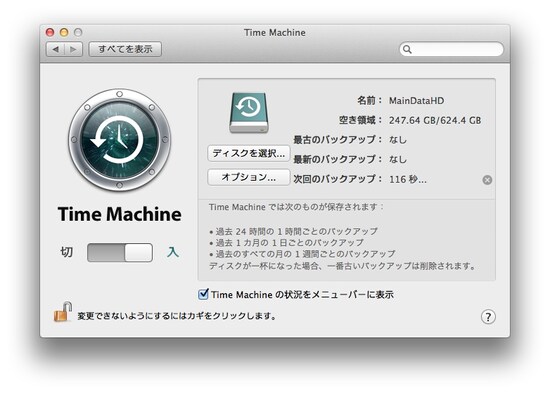The height and width of the screenshot is (393, 550).
Task: Open help with the question mark button
Action: (x=488, y=317)
